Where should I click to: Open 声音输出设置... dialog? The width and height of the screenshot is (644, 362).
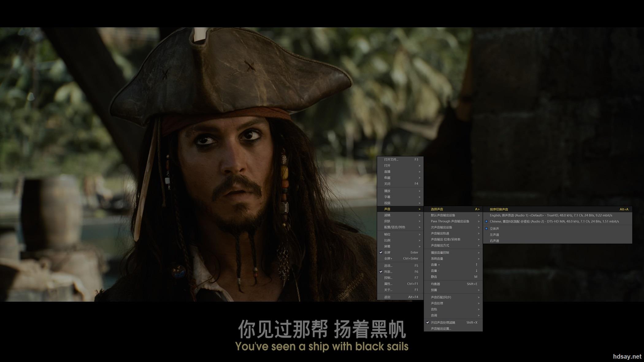(453, 329)
